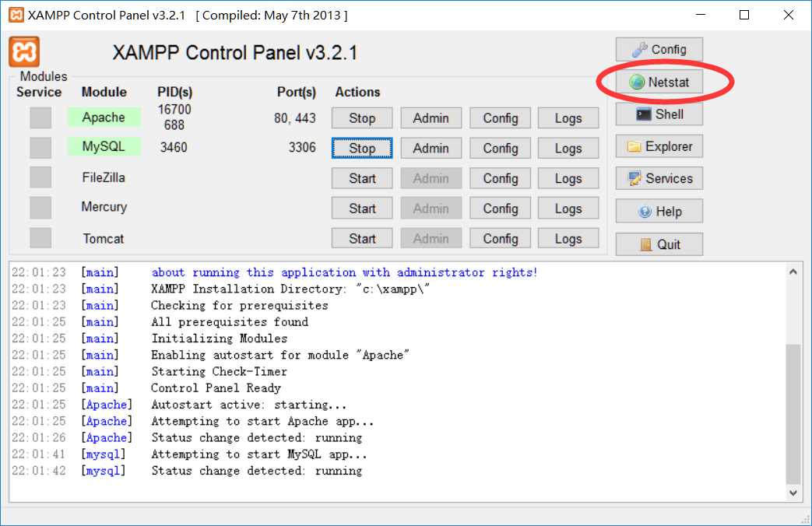Open MySQL Admin page
812x526 pixels.
coord(431,148)
